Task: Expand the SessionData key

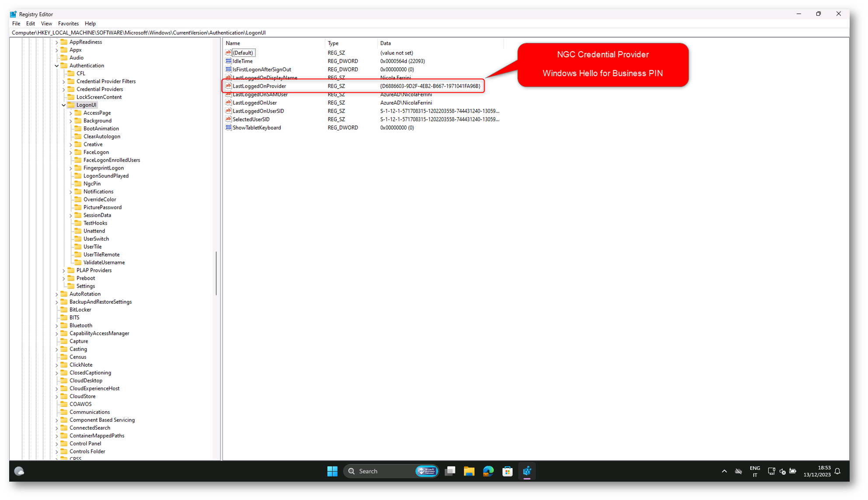Action: [x=71, y=215]
